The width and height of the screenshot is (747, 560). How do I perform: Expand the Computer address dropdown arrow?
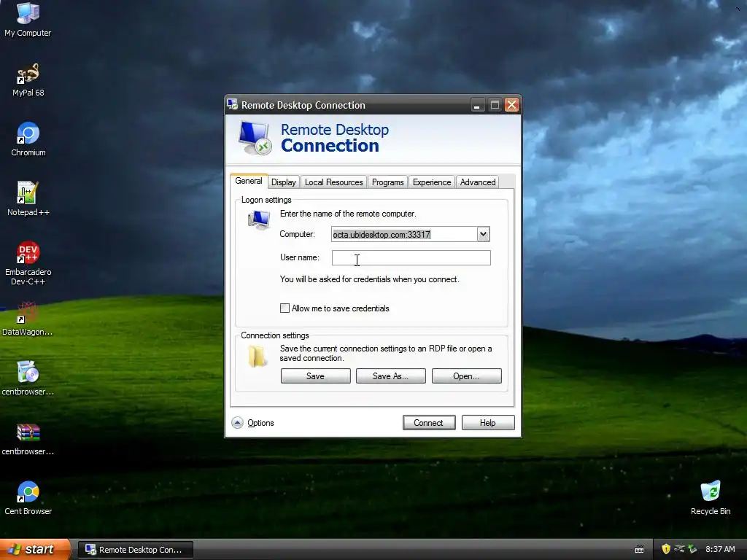[x=483, y=234]
